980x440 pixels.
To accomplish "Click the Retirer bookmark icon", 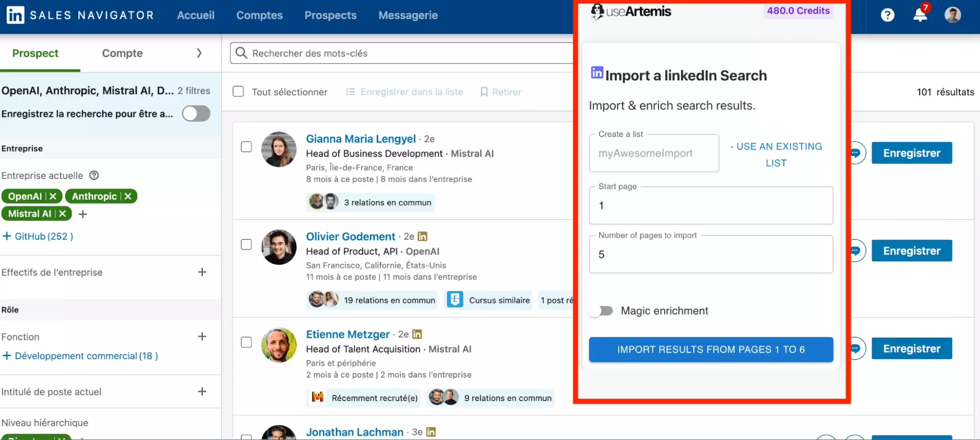I will click(484, 92).
